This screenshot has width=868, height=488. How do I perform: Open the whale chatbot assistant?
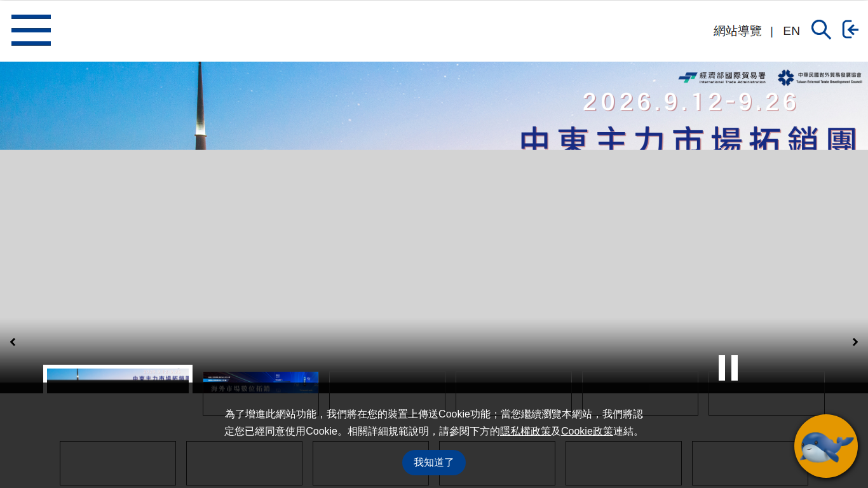pos(826,446)
